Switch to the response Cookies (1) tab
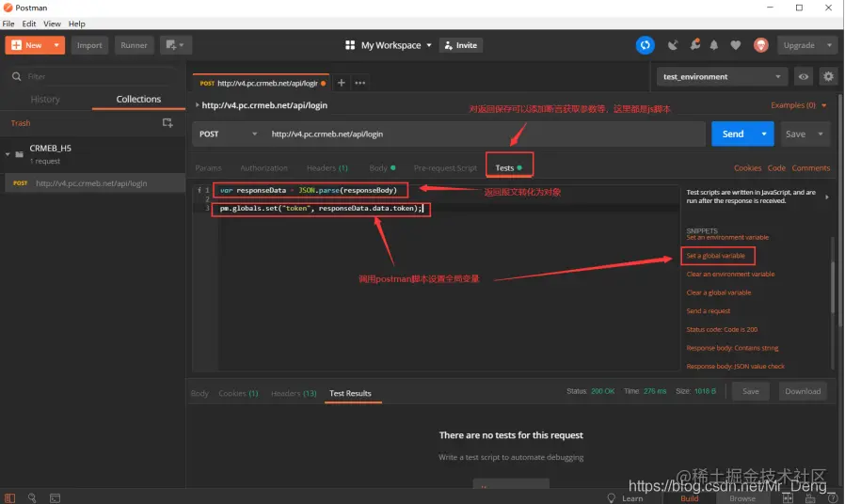This screenshot has width=845, height=504. click(238, 394)
